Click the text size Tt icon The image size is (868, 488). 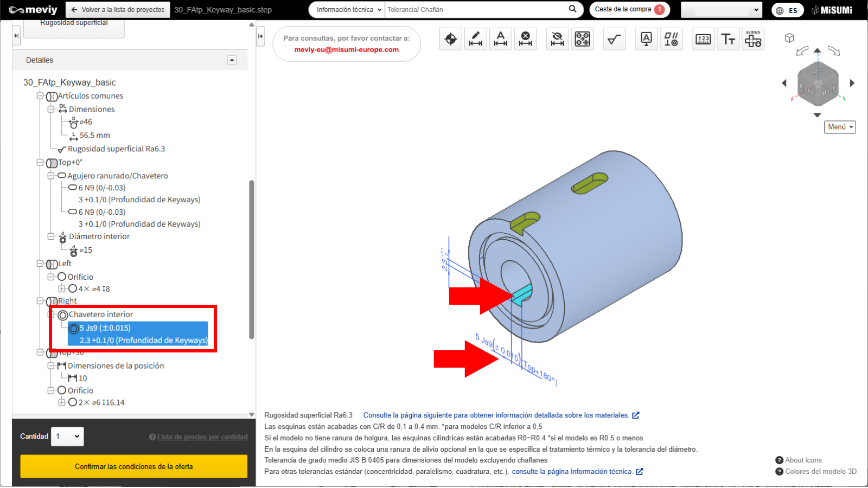728,39
